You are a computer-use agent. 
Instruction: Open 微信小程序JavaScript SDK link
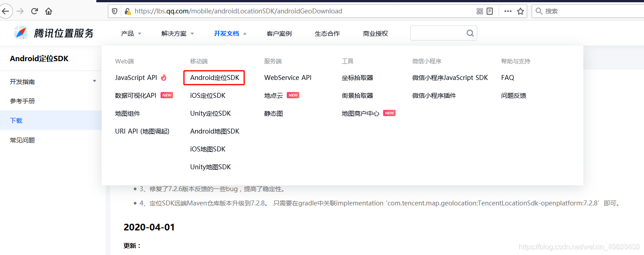click(450, 78)
